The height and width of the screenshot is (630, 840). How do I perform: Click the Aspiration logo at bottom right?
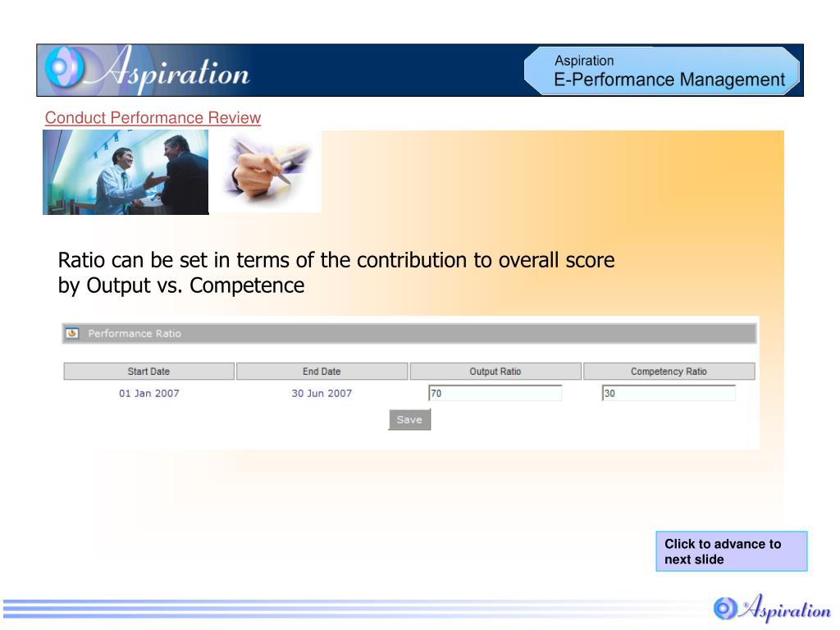tap(771, 608)
